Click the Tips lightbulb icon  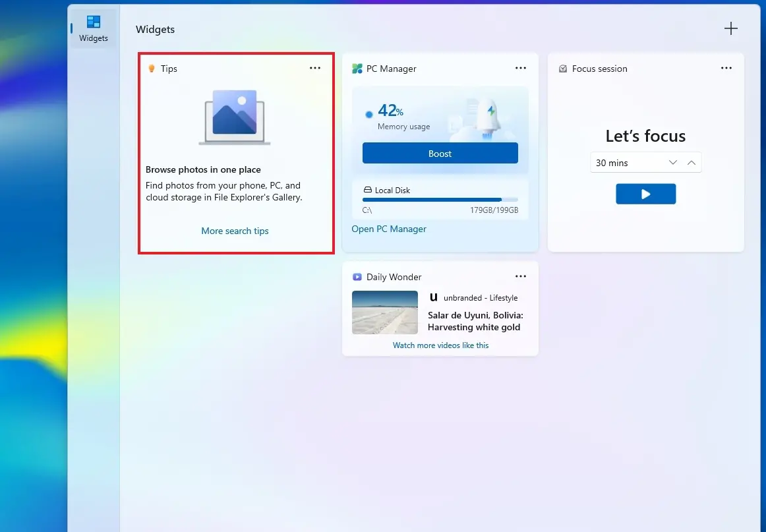(152, 69)
